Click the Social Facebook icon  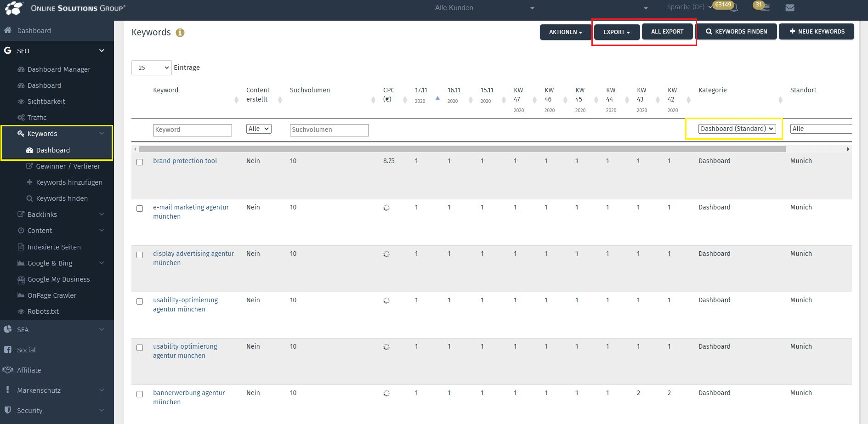click(8, 350)
